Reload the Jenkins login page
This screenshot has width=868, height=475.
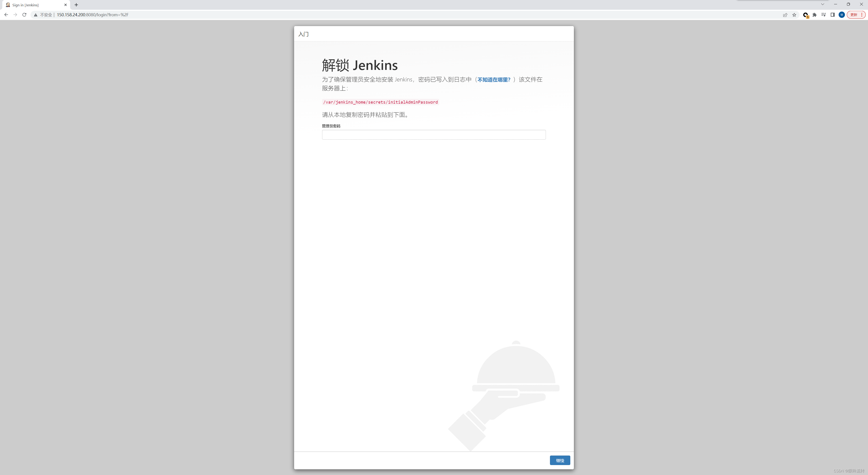(24, 15)
